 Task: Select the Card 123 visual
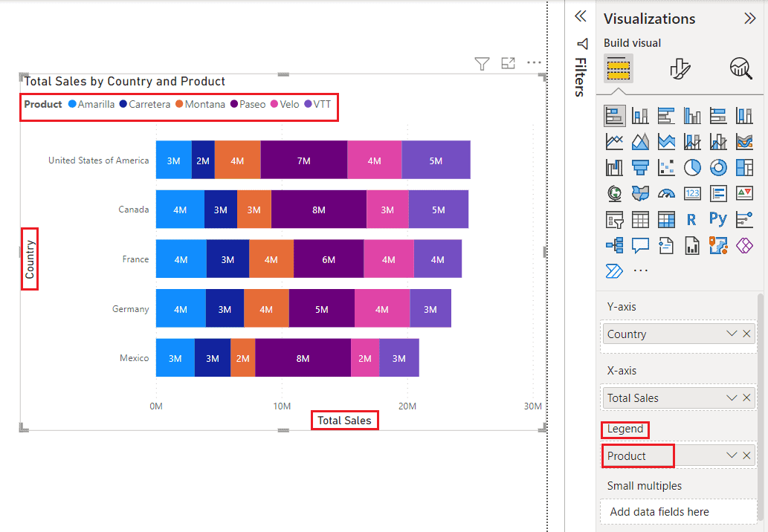692,194
